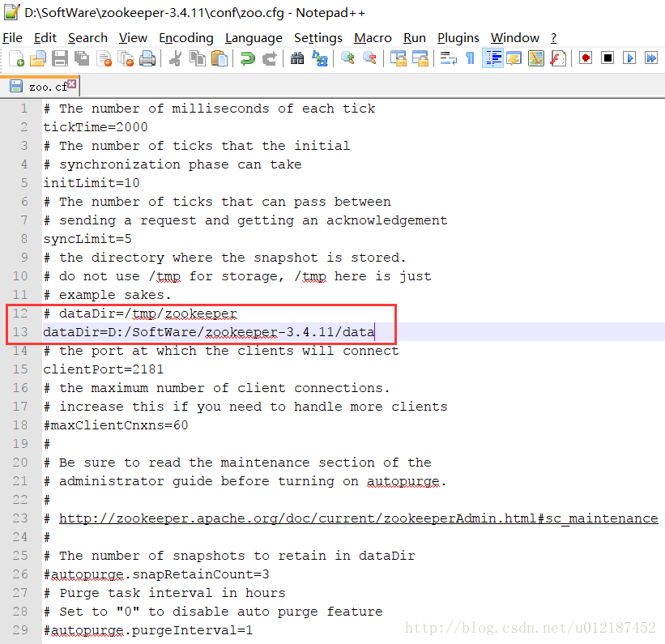Click the dataDir=D:/SoftWare/zookeeper-3.4.11/data line
The width and height of the screenshot is (665, 644).
(209, 332)
